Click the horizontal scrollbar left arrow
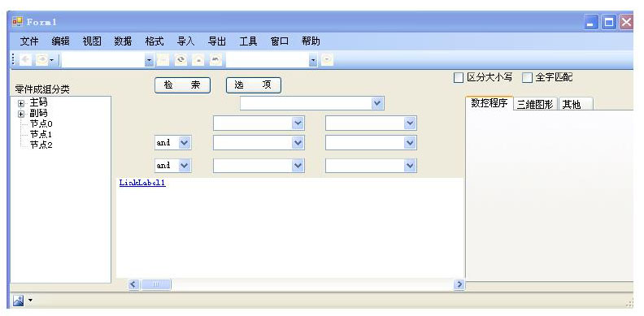The height and width of the screenshot is (316, 644). pyautogui.click(x=134, y=284)
